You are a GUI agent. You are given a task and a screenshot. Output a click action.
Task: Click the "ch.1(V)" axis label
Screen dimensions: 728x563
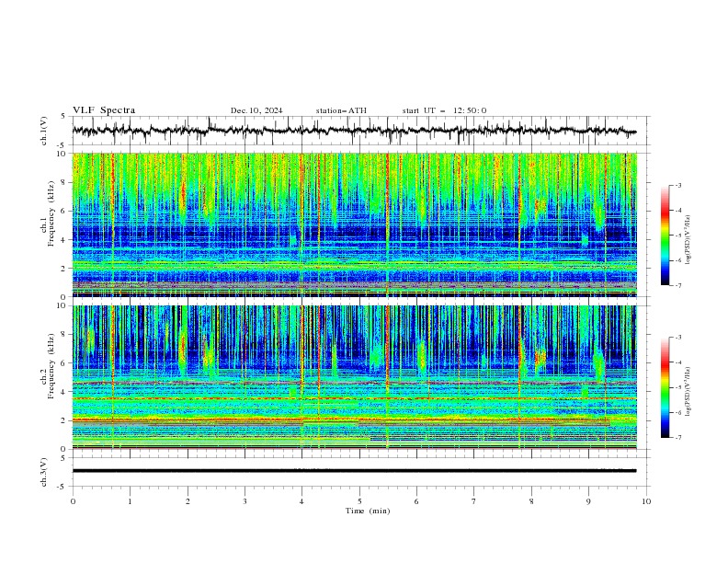tap(44, 131)
